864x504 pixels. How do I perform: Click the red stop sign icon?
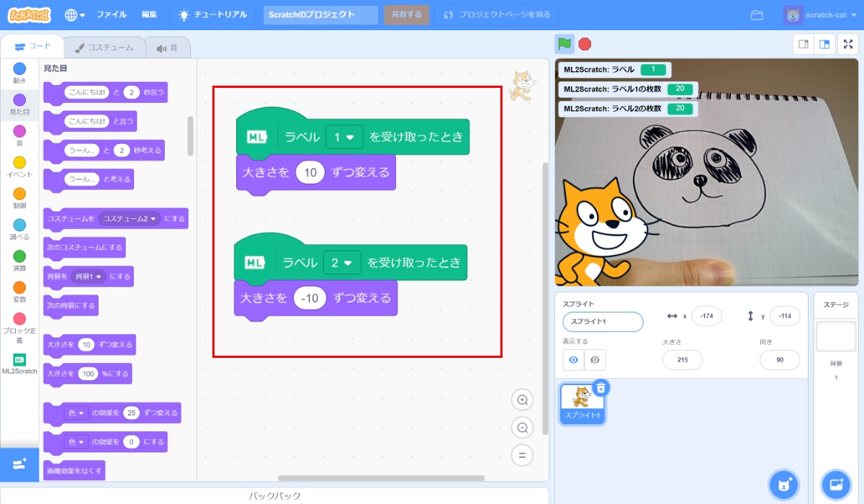(584, 44)
